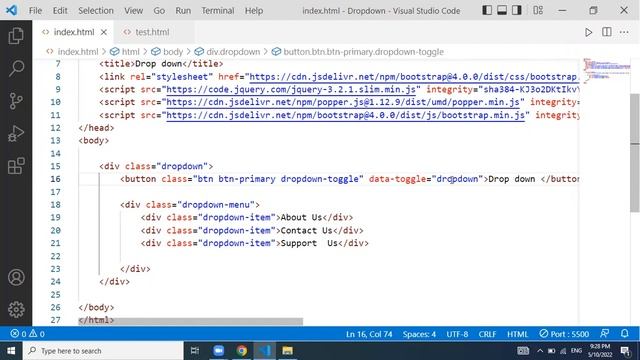Viewport: 640px width, 360px height.
Task: Open editor More Actions ellipsis
Action: point(624,32)
